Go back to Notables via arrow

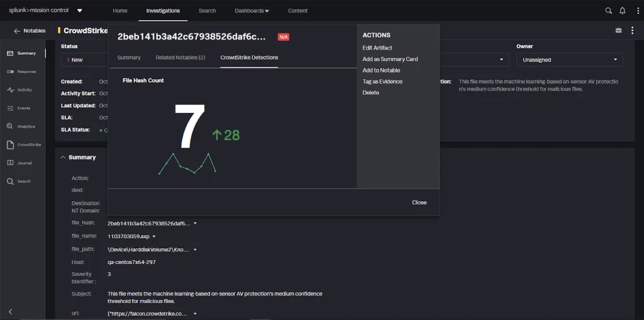tap(17, 31)
